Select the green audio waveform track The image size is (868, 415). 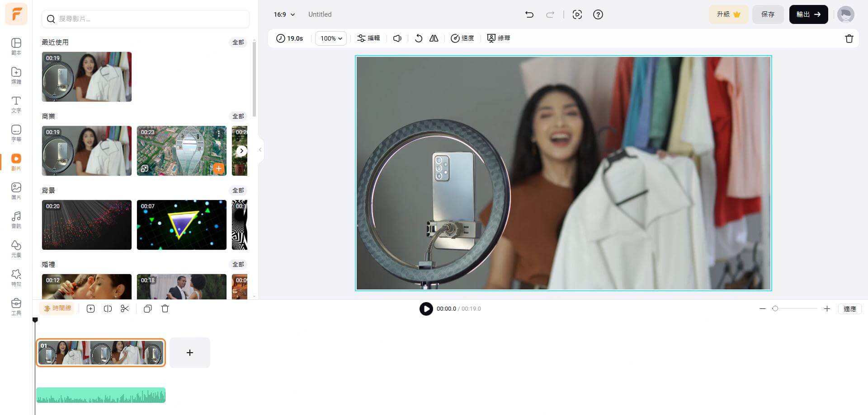(101, 395)
